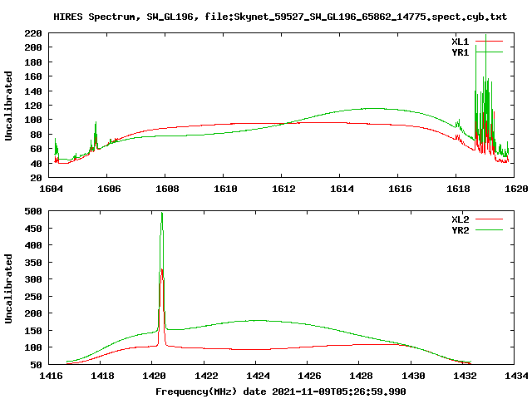Click the red XL1 legend line sample
The width and height of the screenshot is (532, 399).
pos(489,41)
